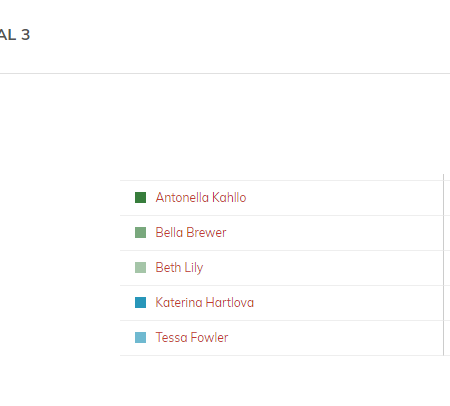The width and height of the screenshot is (450, 406).
Task: Click the word "Kahllo" in first row
Action: (x=229, y=197)
